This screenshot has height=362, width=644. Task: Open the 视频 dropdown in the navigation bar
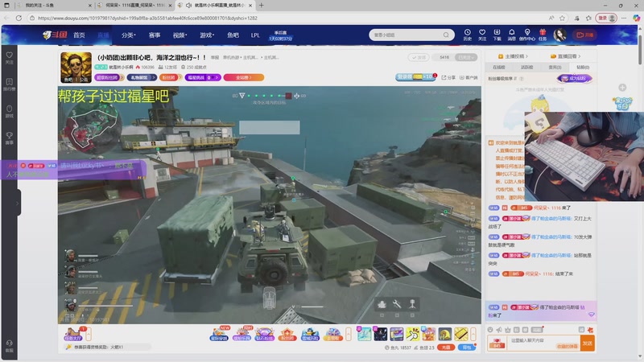click(x=180, y=35)
